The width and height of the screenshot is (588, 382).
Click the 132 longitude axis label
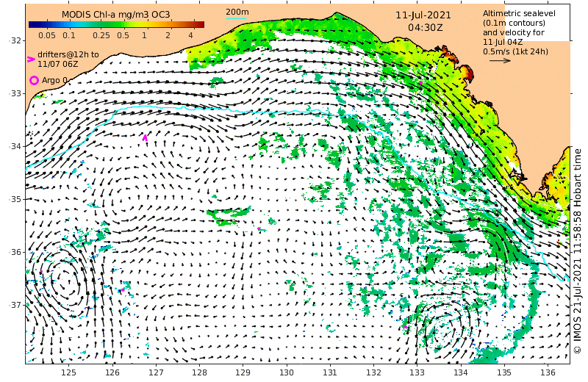tap(373, 372)
